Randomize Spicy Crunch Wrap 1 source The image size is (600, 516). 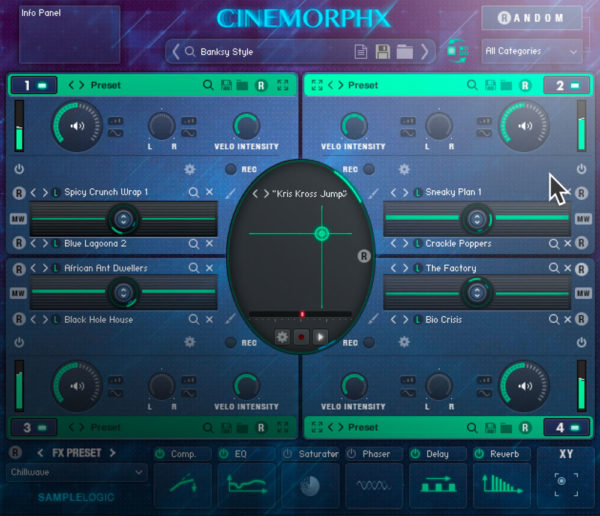click(x=19, y=193)
